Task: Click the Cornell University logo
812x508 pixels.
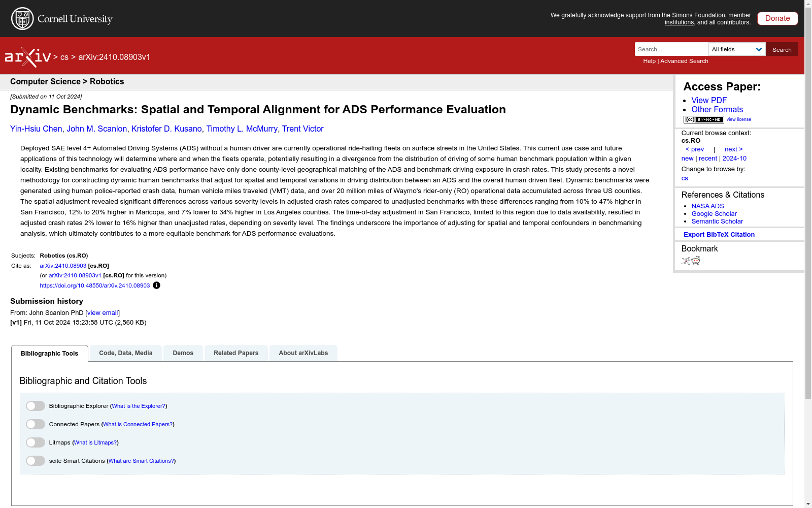Action: 62,19
